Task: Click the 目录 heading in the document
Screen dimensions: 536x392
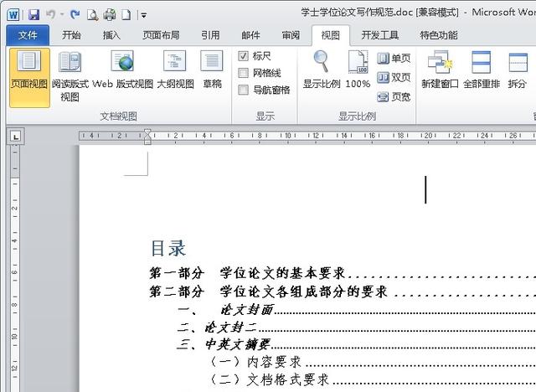Action: click(x=168, y=249)
